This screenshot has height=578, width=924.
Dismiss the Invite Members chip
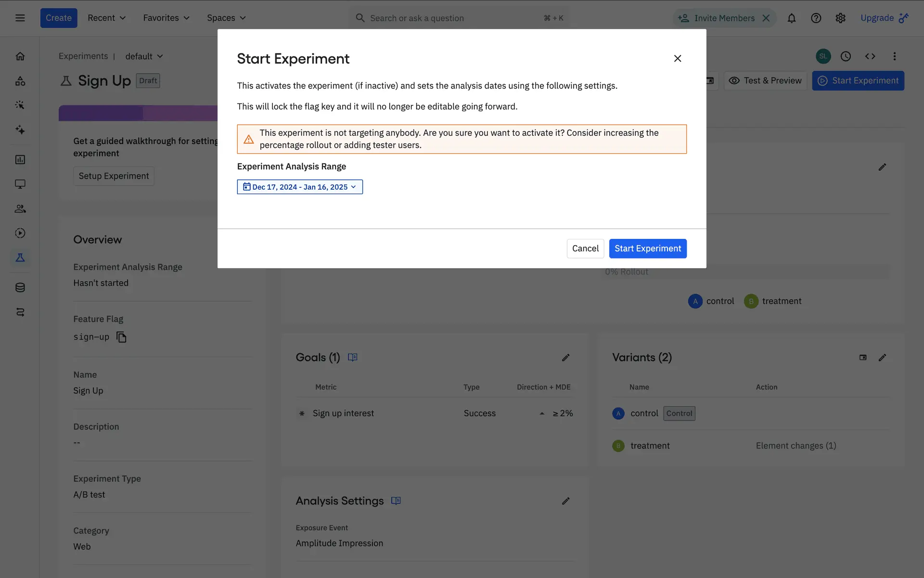click(x=766, y=18)
